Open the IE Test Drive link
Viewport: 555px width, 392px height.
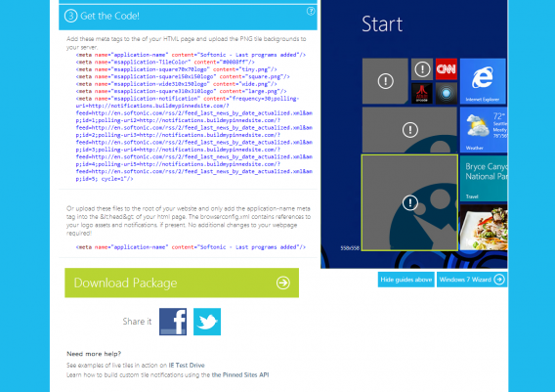click(187, 365)
